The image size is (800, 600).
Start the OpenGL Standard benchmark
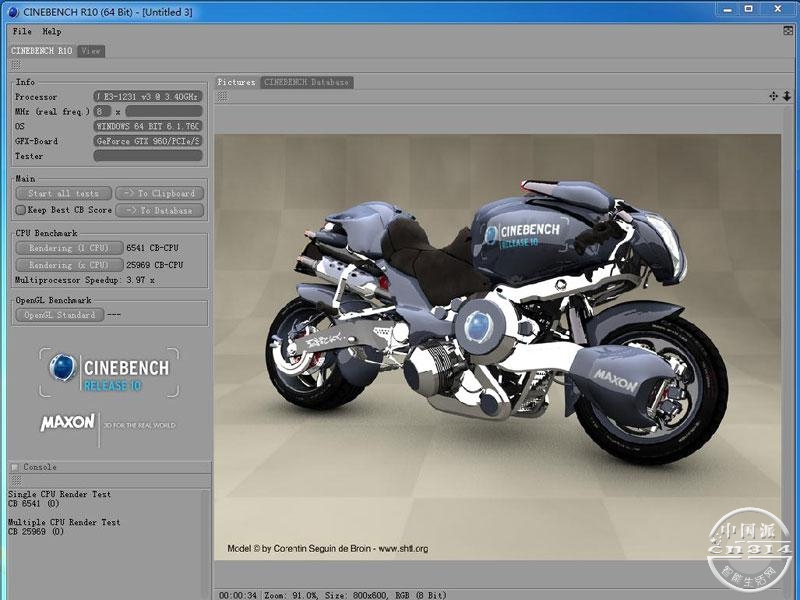pos(60,315)
